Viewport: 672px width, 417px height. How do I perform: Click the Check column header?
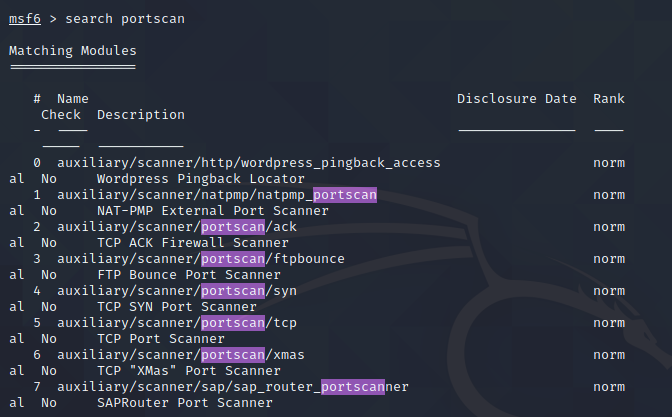tap(61, 115)
